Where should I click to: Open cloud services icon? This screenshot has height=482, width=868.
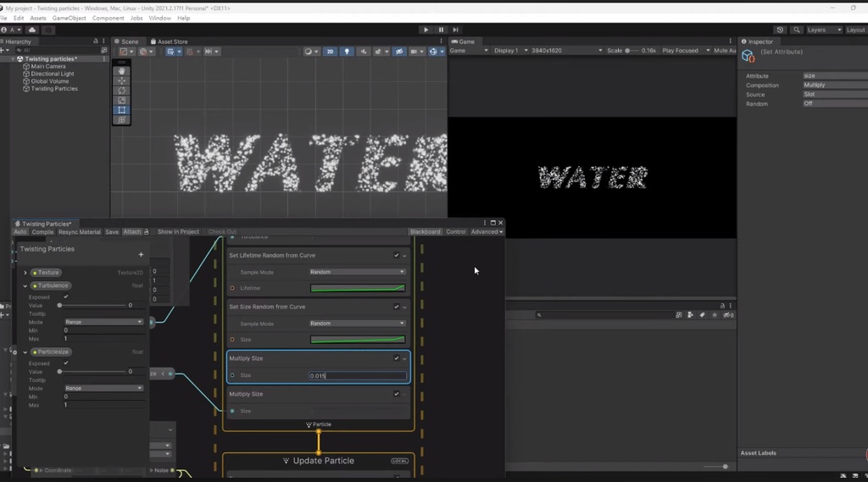coord(32,30)
